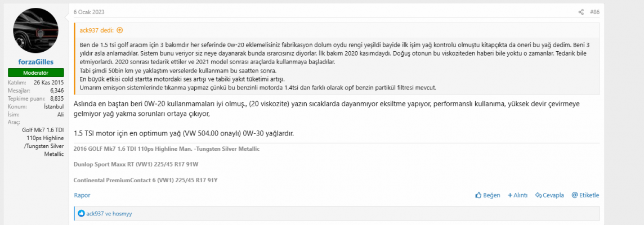Click the post date "6 Ocak 2023"
This screenshot has width=644, height=225.
pyautogui.click(x=89, y=12)
